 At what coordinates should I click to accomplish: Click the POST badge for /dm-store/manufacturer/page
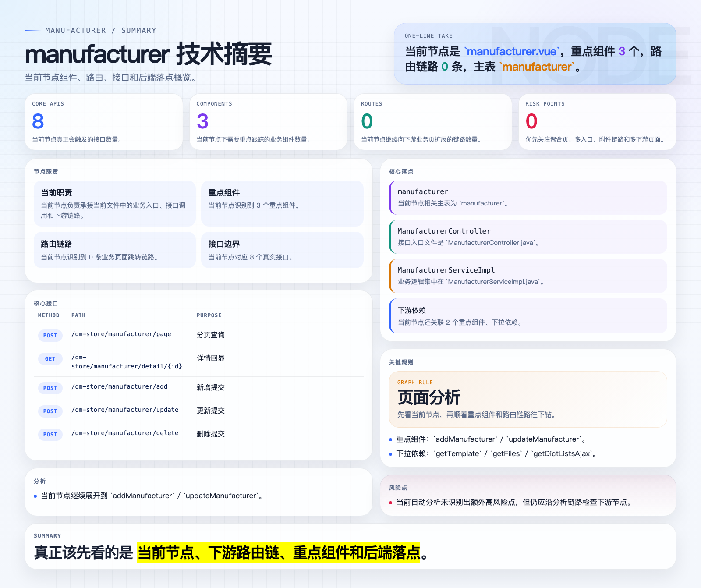(x=50, y=336)
